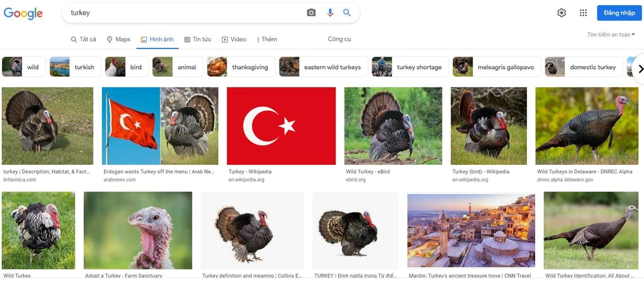Select the 'turkish' filter chip
Viewport: 644px width, 281px height.
pos(75,67)
